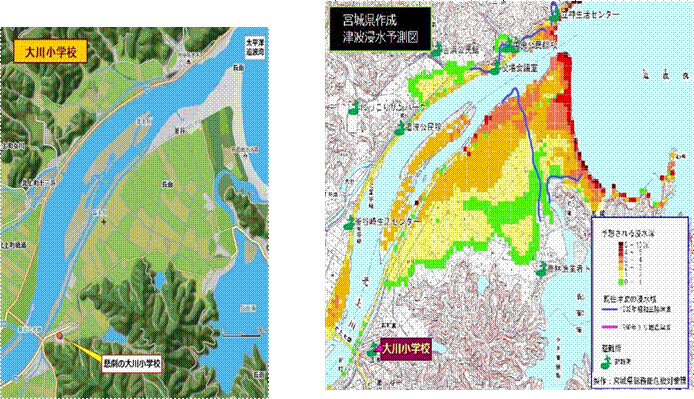Click the red school marker dot on left map
The height and width of the screenshot is (399, 694).
point(60,337)
